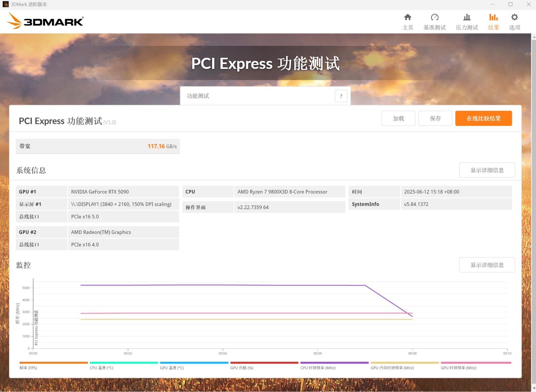Select the text PCIe x16 5.0

pos(85,217)
